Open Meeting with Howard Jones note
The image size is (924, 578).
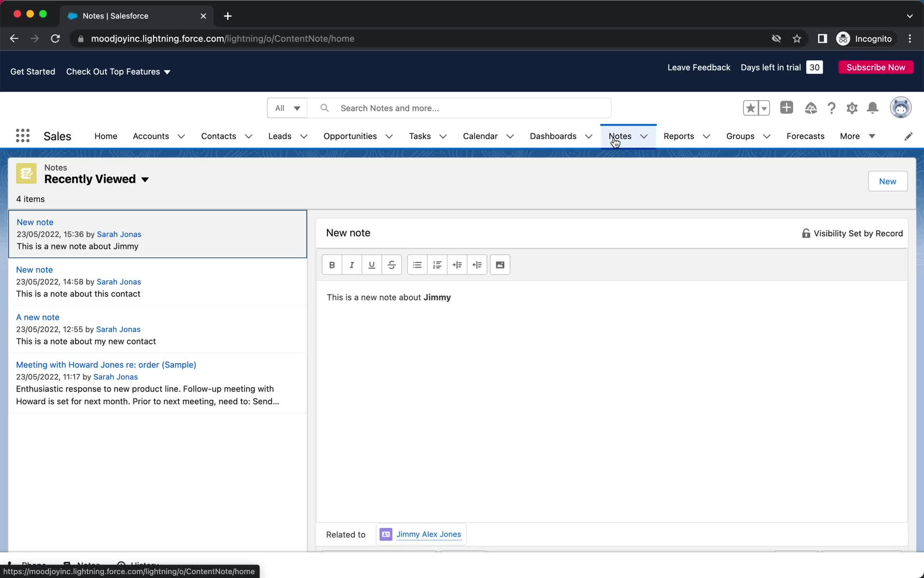(x=106, y=365)
